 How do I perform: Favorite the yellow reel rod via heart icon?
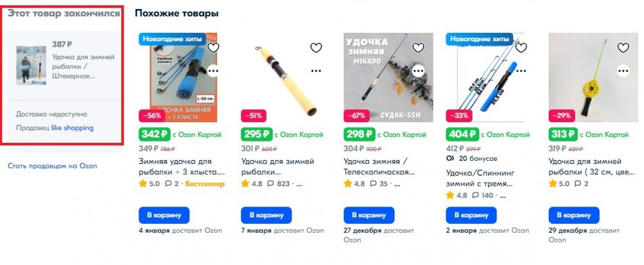[623, 48]
